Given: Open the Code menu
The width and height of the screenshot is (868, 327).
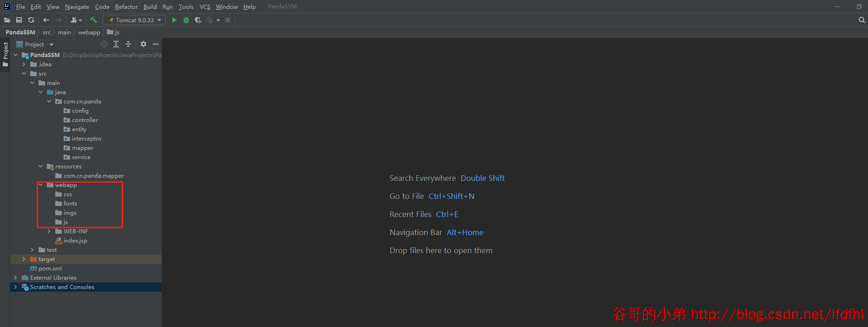Looking at the screenshot, I should click(x=102, y=6).
